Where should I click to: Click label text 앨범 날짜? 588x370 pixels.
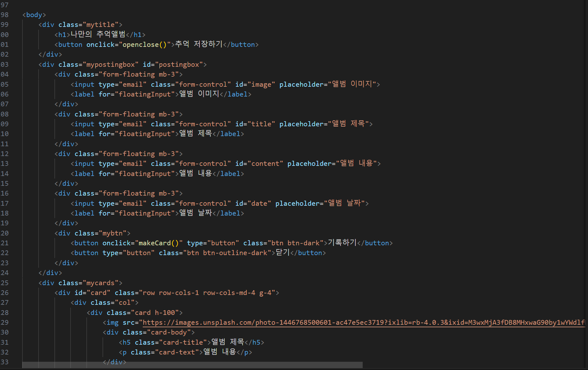196,213
